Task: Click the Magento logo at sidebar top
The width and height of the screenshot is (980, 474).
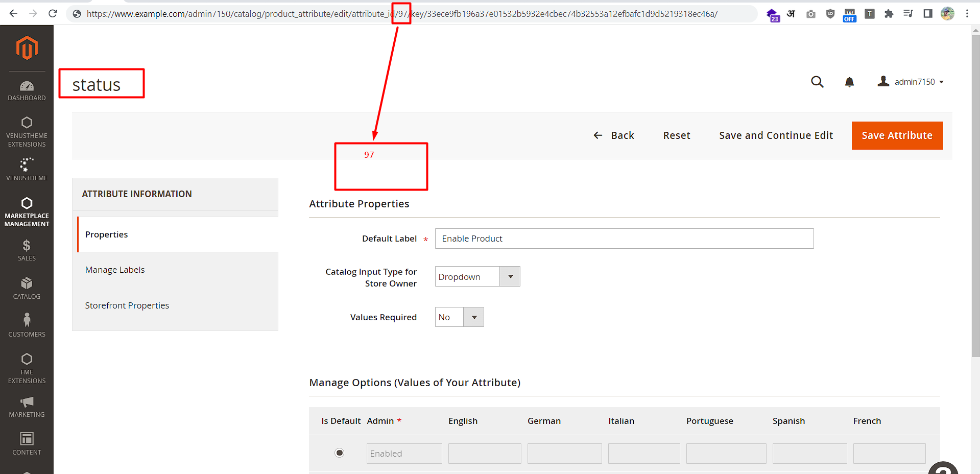Action: point(27,48)
